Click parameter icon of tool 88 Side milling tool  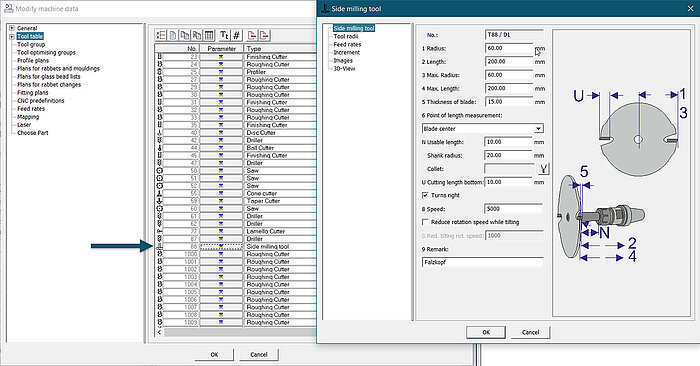click(x=221, y=246)
